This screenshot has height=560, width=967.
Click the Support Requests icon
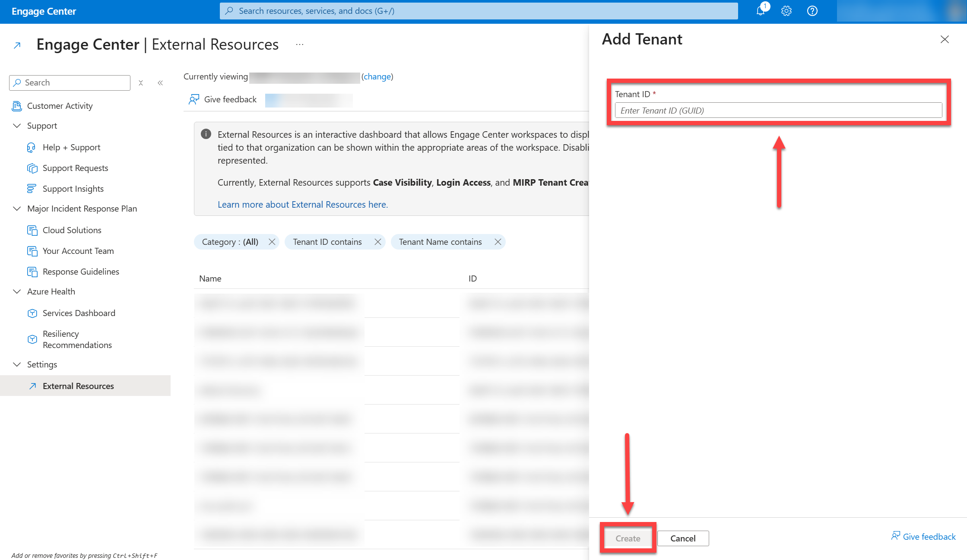click(32, 168)
